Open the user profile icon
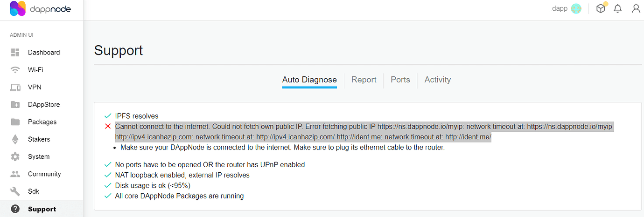This screenshot has height=217, width=644. [x=636, y=8]
